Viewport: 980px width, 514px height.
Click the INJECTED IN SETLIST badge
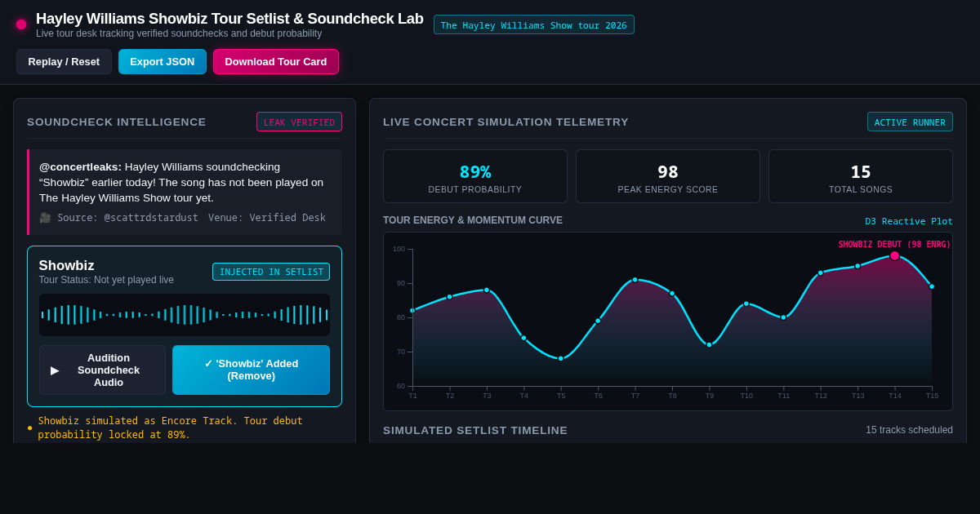coord(271,272)
